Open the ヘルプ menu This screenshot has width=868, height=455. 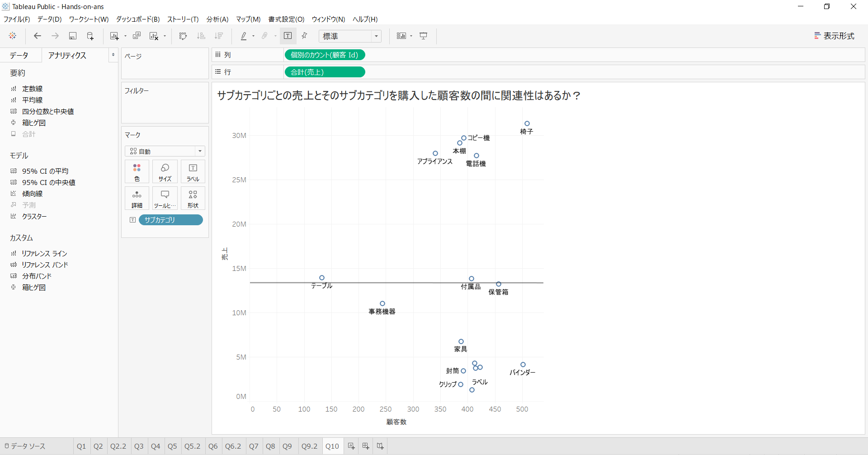(x=365, y=19)
